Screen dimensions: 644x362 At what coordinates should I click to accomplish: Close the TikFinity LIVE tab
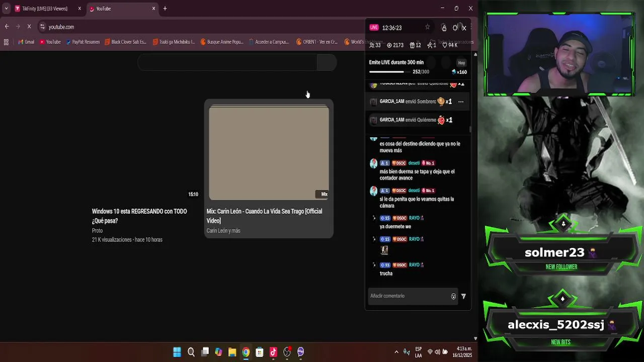tap(79, 9)
